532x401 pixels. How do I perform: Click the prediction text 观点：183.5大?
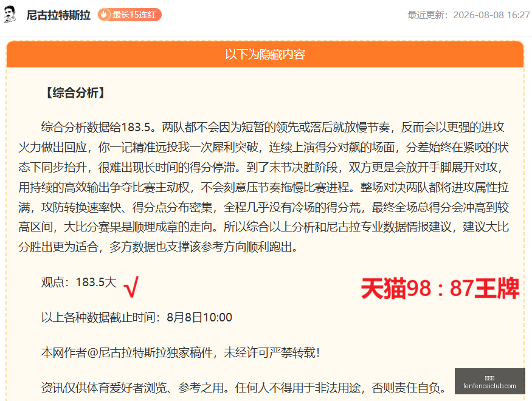78,282
